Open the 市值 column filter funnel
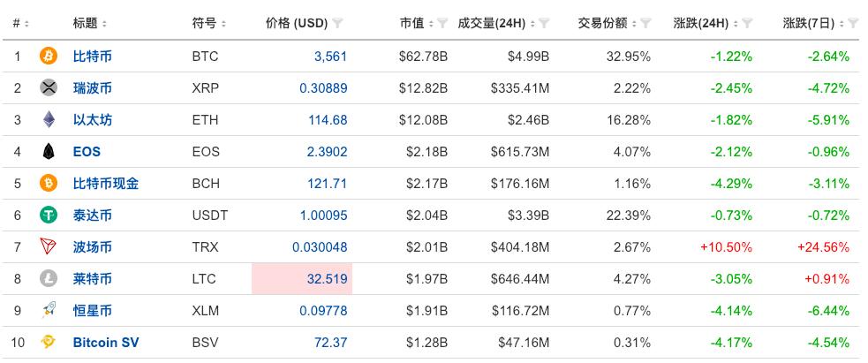868x363 pixels. point(442,23)
